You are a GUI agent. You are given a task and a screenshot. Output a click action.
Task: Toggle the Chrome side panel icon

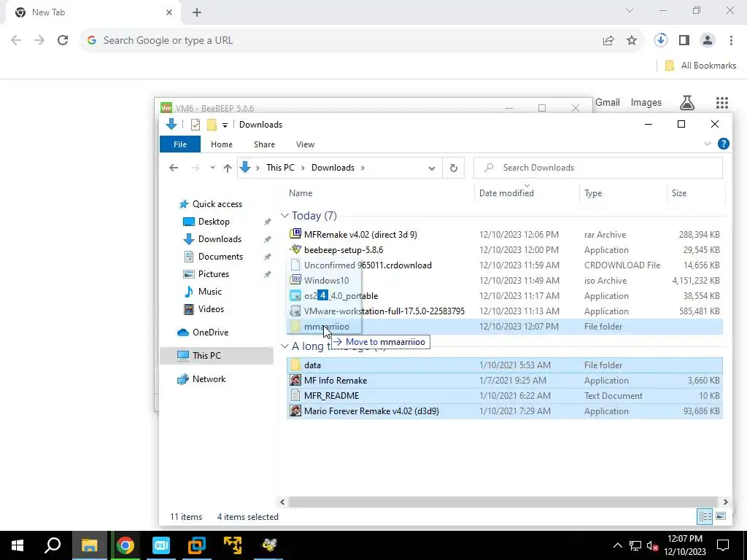[684, 41]
